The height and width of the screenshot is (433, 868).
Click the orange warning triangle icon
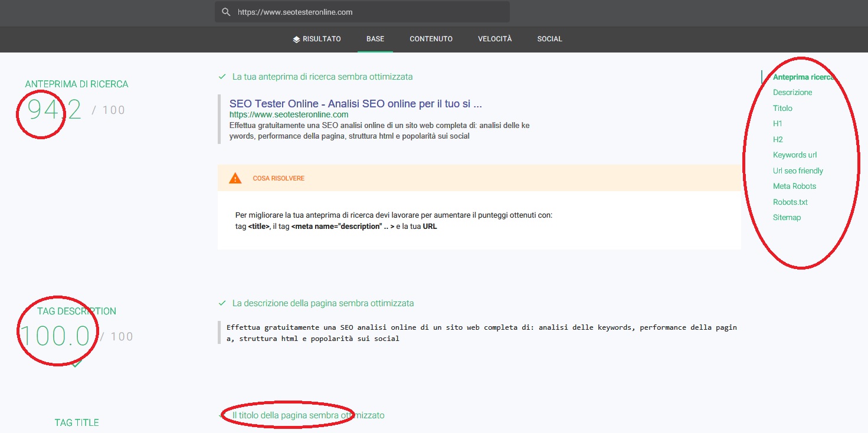pos(235,178)
